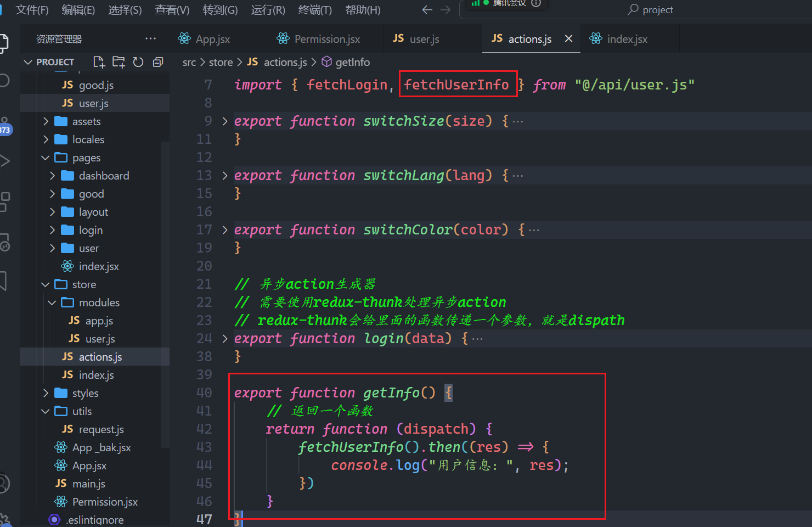Image resolution: width=812 pixels, height=527 pixels.
Task: Collapse all folders in explorer
Action: click(x=158, y=62)
